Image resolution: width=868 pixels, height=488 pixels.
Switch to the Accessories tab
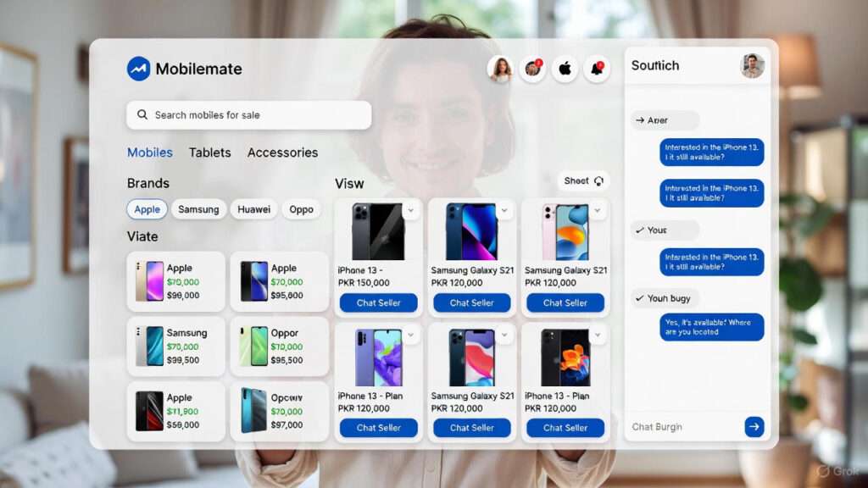coord(282,152)
